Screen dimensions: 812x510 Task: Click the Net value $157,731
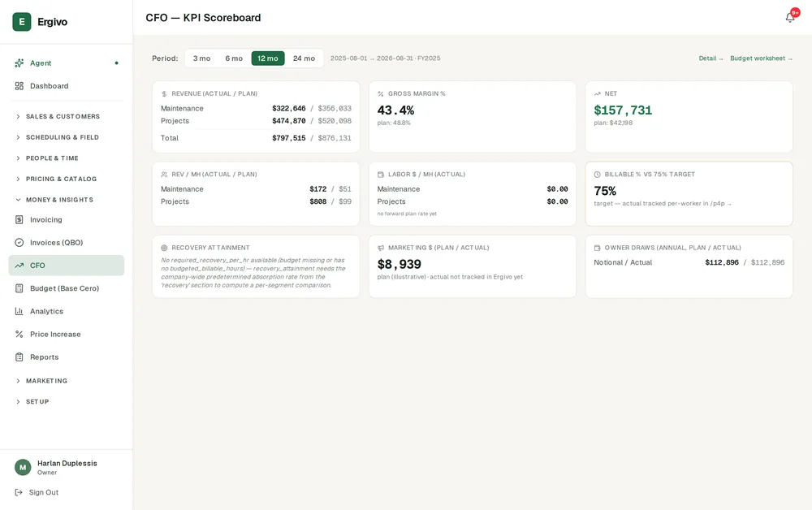623,110
